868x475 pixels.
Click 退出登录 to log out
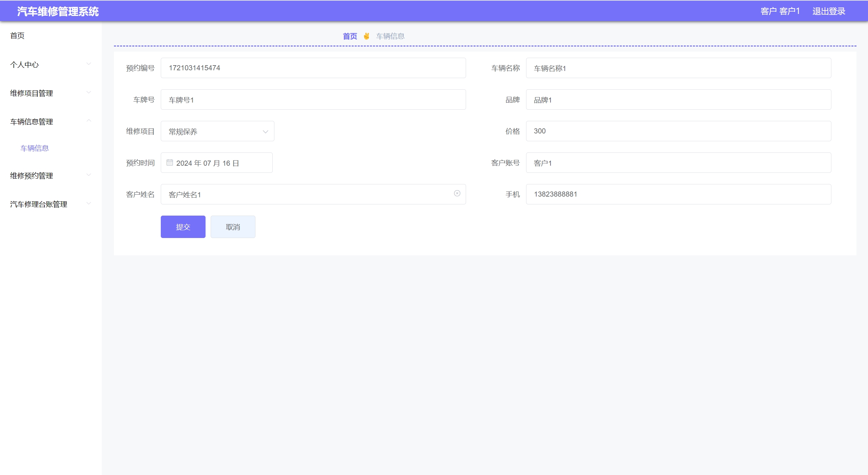click(x=828, y=11)
